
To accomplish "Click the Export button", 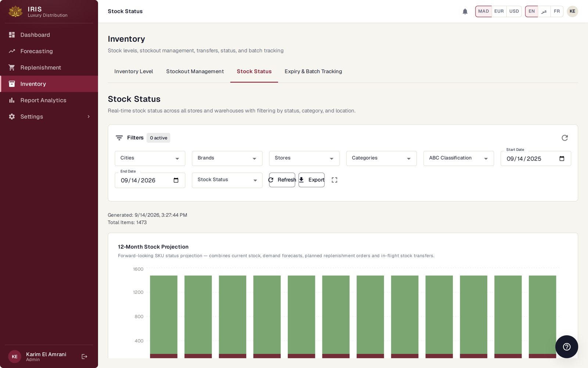I will tap(311, 180).
